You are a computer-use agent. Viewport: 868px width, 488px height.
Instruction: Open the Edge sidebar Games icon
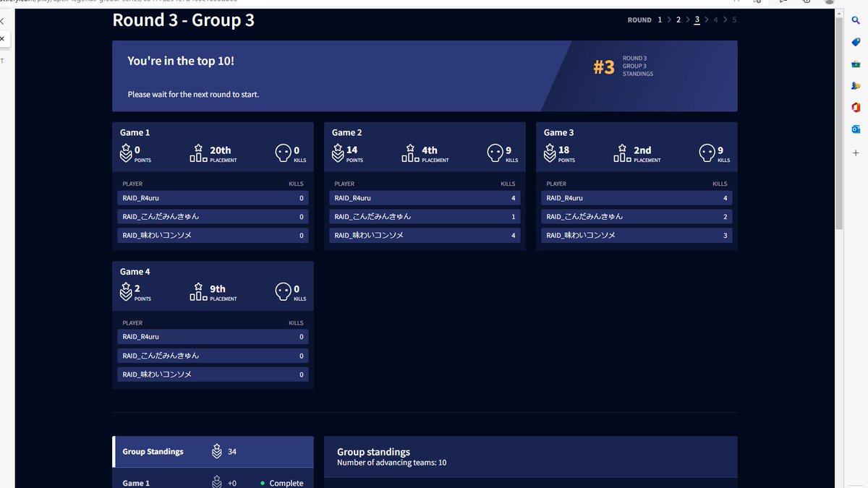point(856,85)
